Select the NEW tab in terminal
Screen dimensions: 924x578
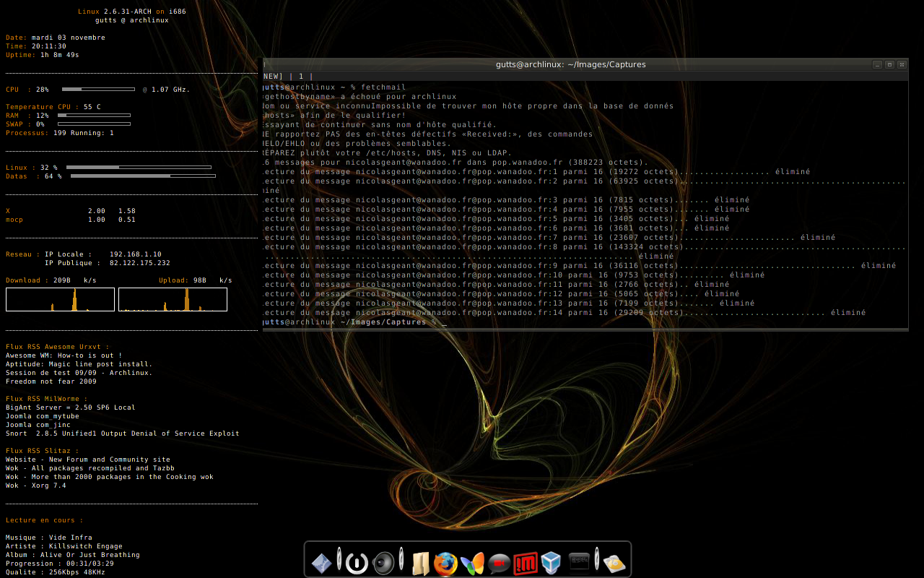click(x=274, y=76)
